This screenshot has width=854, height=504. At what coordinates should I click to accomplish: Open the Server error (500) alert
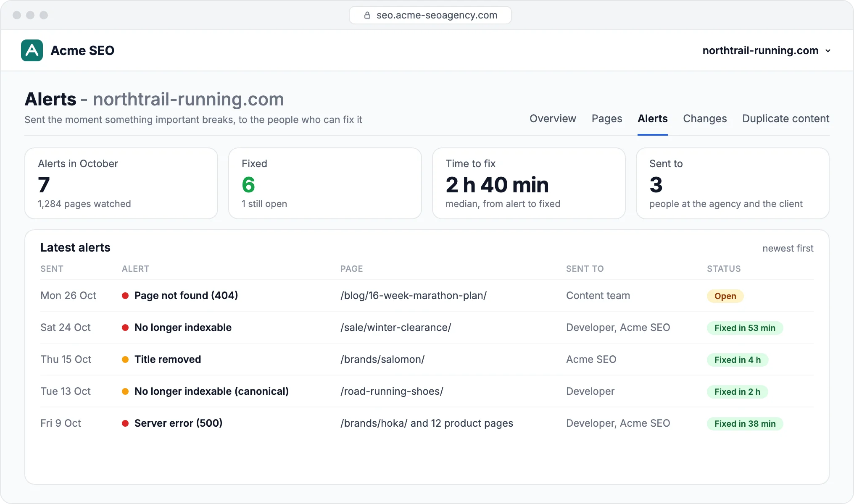tap(179, 423)
